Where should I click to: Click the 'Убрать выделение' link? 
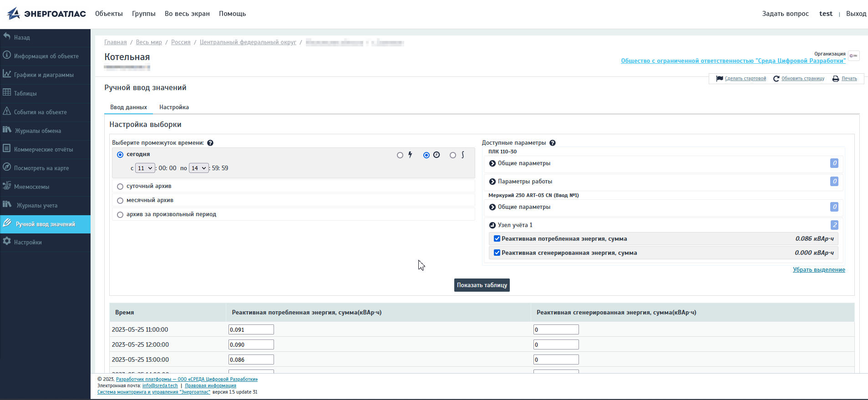pyautogui.click(x=818, y=270)
